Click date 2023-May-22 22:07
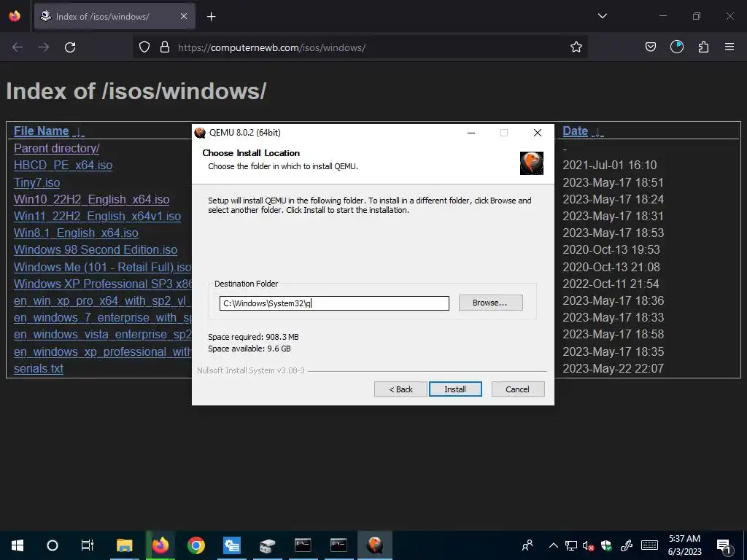Viewport: 747px width, 560px height. click(613, 368)
